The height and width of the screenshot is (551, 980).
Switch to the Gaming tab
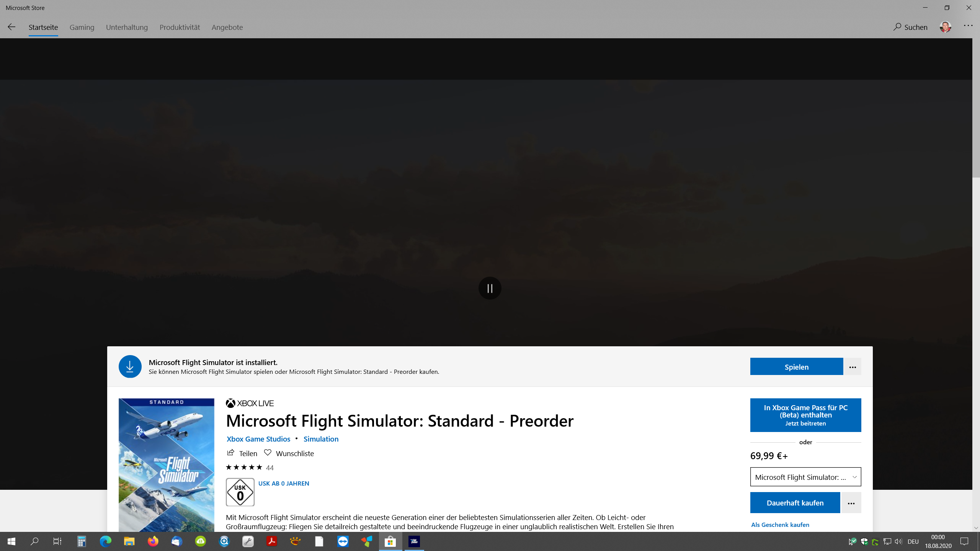[x=82, y=27]
